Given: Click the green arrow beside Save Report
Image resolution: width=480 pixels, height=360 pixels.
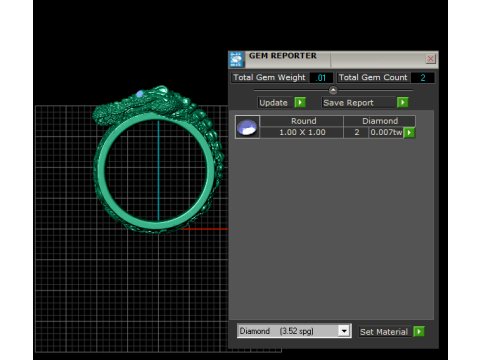Looking at the screenshot, I should pos(403,102).
